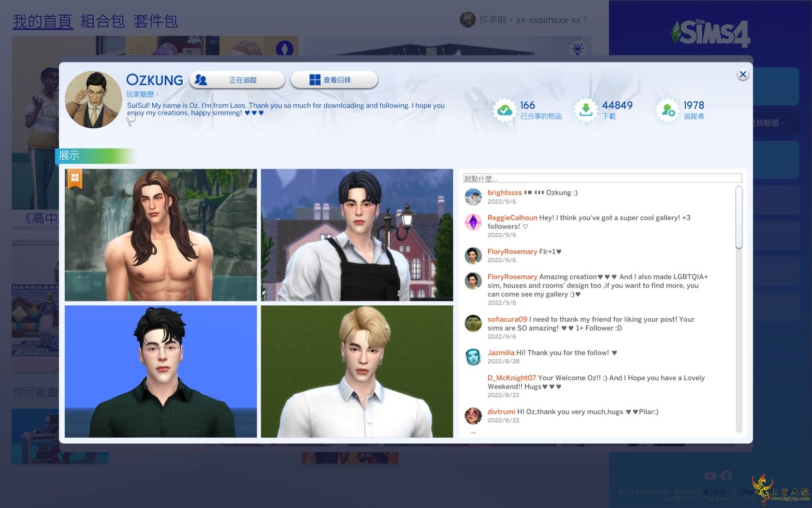
Task: Click the 166 shared items count
Action: [x=527, y=105]
